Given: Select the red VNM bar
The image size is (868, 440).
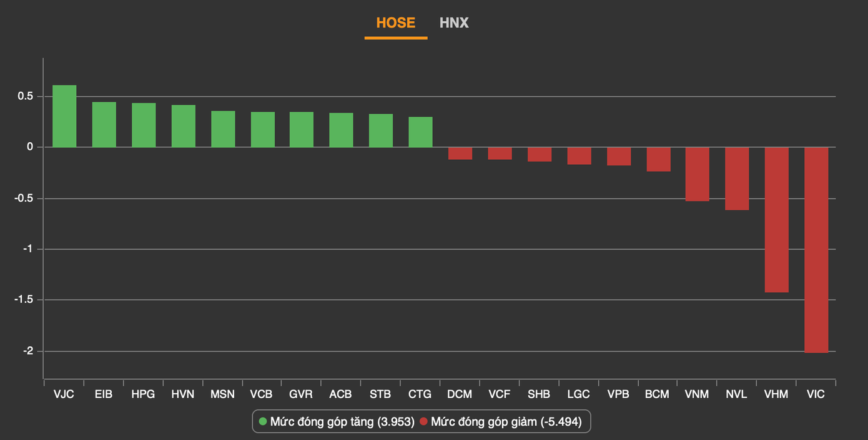Looking at the screenshot, I should [x=697, y=174].
